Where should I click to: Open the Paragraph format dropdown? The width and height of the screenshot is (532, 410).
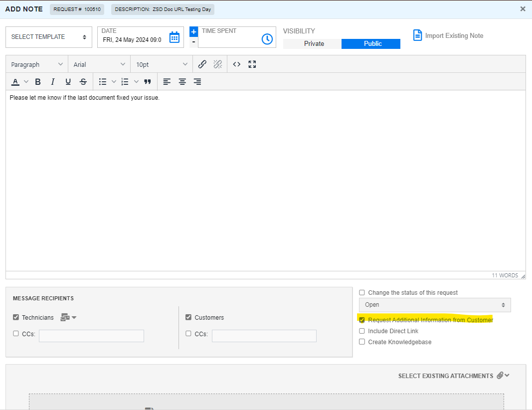click(36, 64)
